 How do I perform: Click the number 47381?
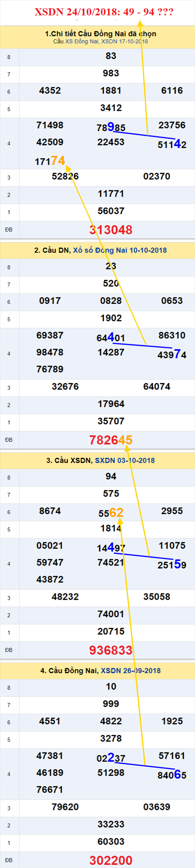pyautogui.click(x=50, y=756)
